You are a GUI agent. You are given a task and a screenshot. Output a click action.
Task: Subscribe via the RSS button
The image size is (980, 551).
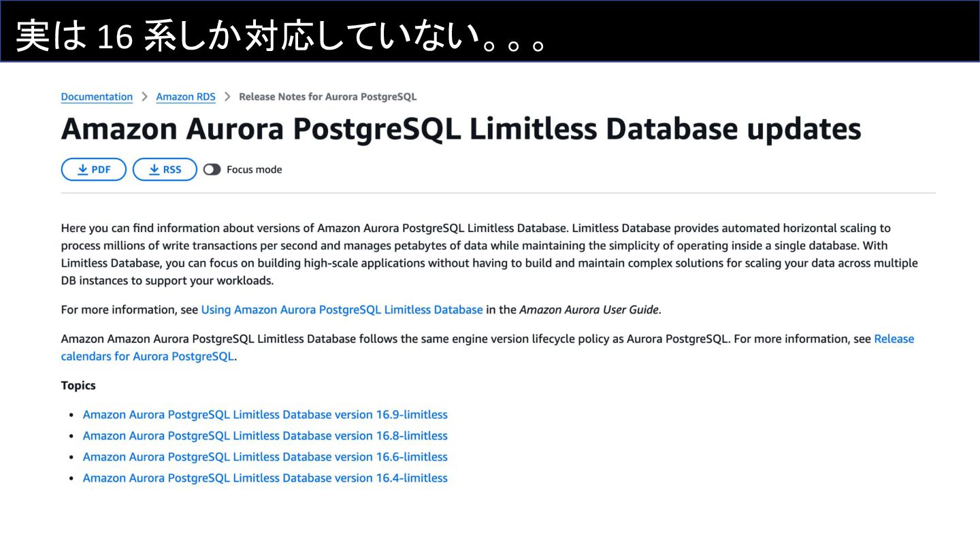point(165,169)
